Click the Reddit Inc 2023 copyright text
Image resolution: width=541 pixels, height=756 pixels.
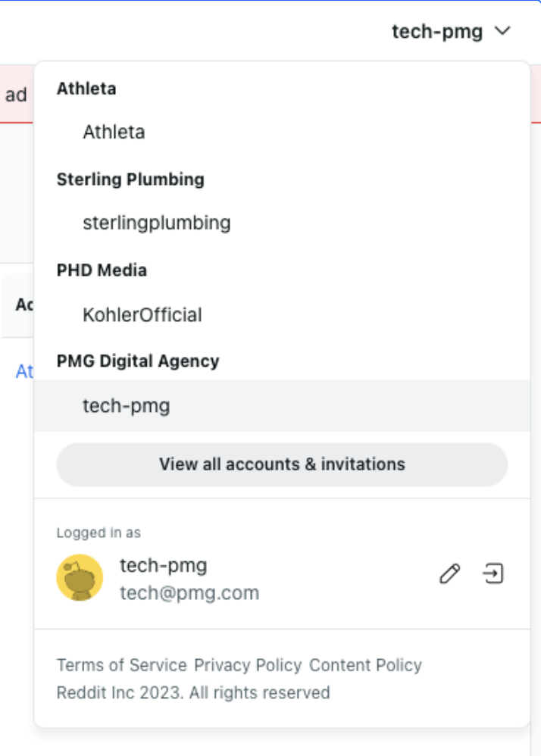193,692
